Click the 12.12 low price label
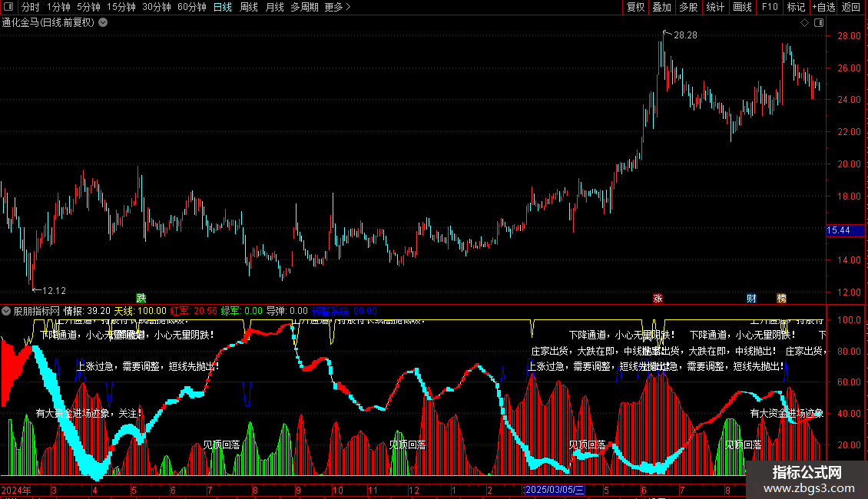Screen dimensions: 868x499 coord(54,291)
